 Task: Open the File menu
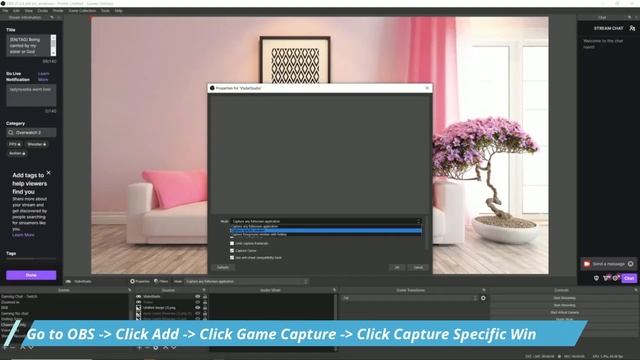point(5,11)
